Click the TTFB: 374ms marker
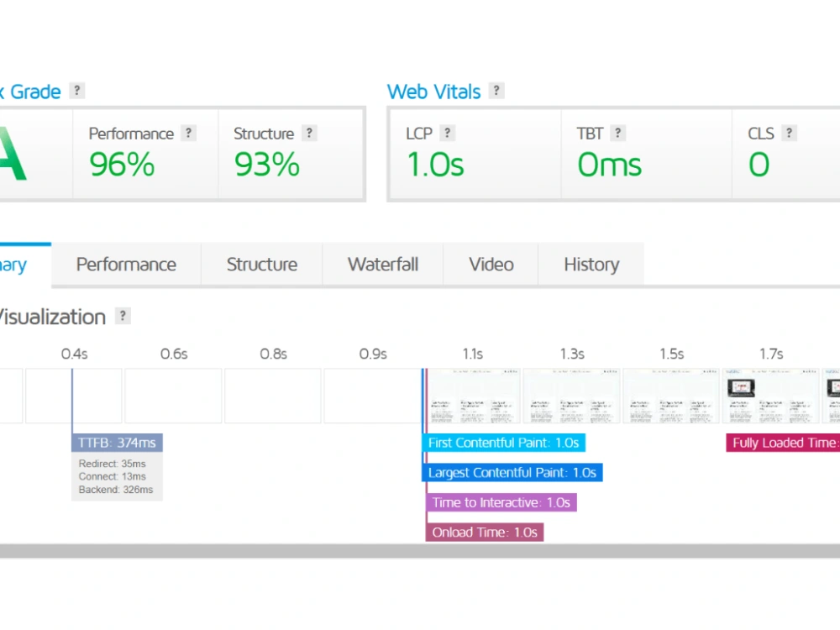The height and width of the screenshot is (630, 840). [117, 443]
